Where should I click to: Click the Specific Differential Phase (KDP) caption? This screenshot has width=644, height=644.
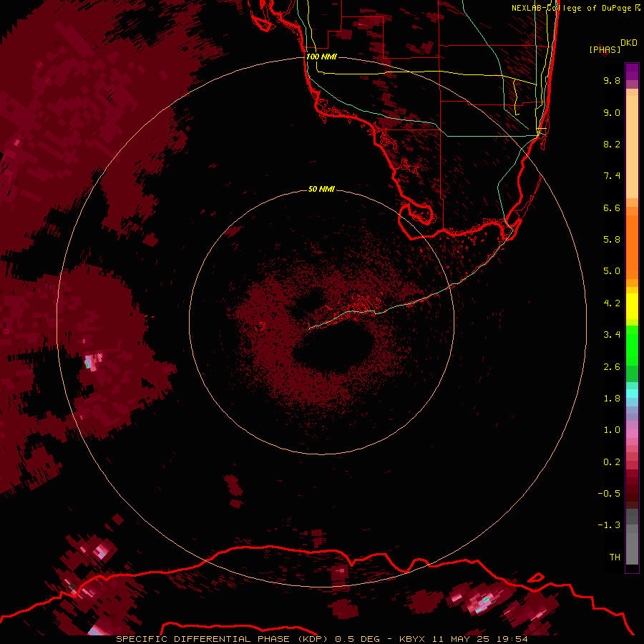coord(223,639)
